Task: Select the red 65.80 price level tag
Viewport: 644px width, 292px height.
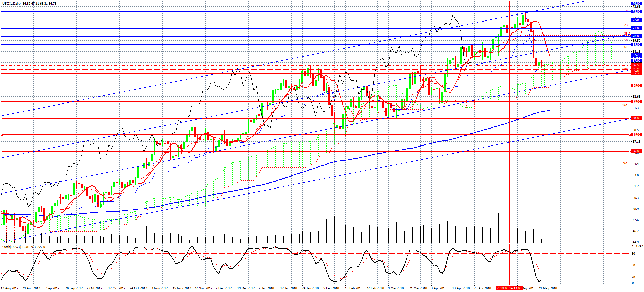Action: click(x=636, y=71)
